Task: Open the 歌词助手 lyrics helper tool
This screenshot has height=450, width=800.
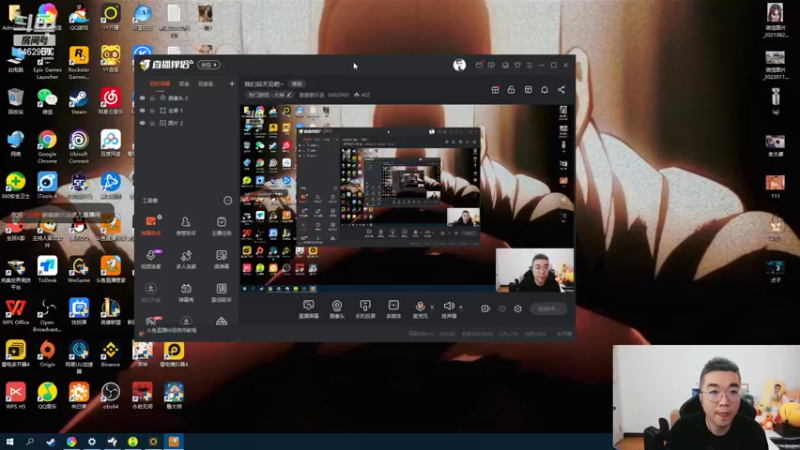Action: 221,292
